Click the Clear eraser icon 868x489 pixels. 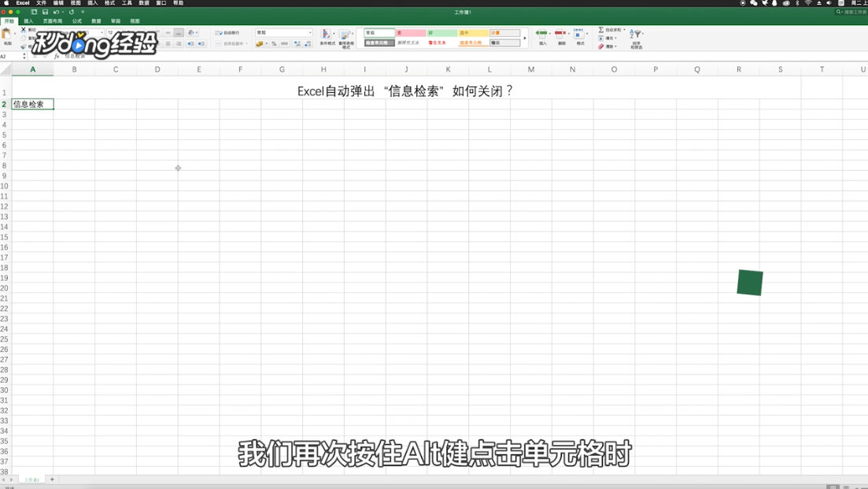[600, 46]
